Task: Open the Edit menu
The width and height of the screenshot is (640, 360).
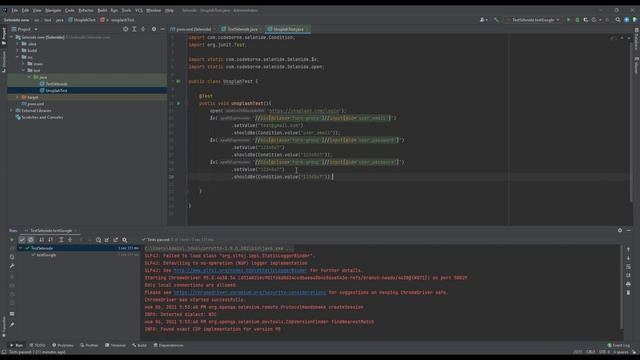Action: click(25, 10)
